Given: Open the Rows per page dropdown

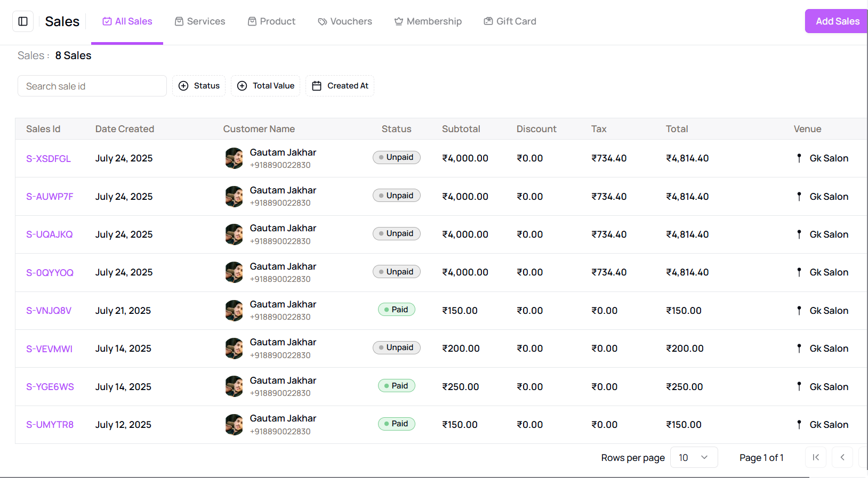Looking at the screenshot, I should 694,458.
